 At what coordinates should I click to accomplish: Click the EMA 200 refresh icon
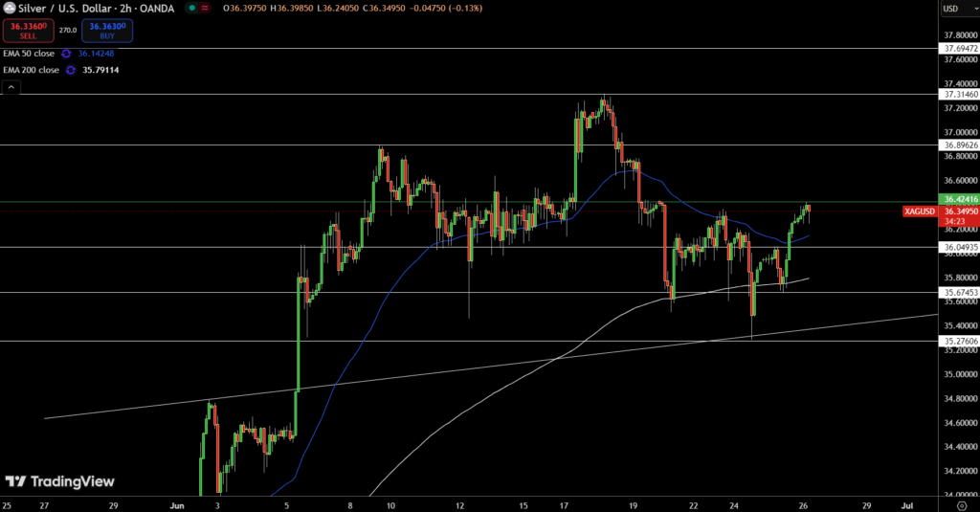pyautogui.click(x=70, y=70)
